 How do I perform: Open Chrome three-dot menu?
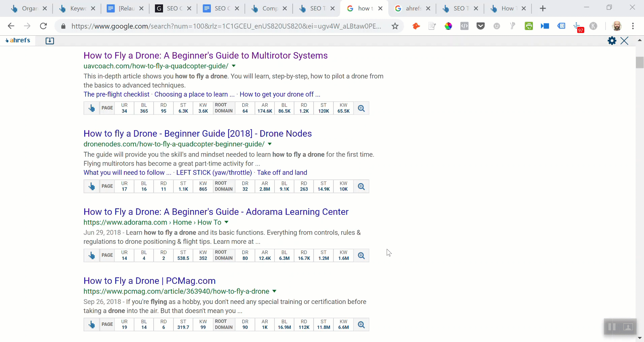coord(633,26)
